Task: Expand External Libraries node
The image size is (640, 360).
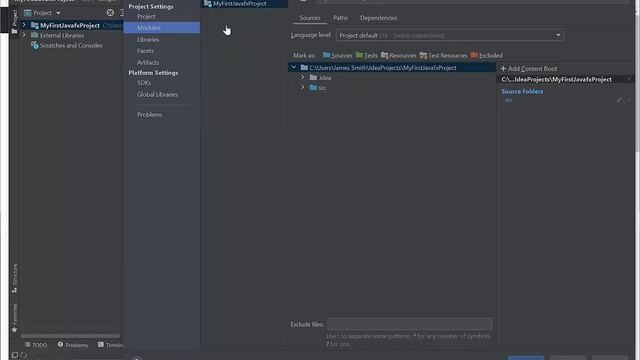Action: (24, 35)
